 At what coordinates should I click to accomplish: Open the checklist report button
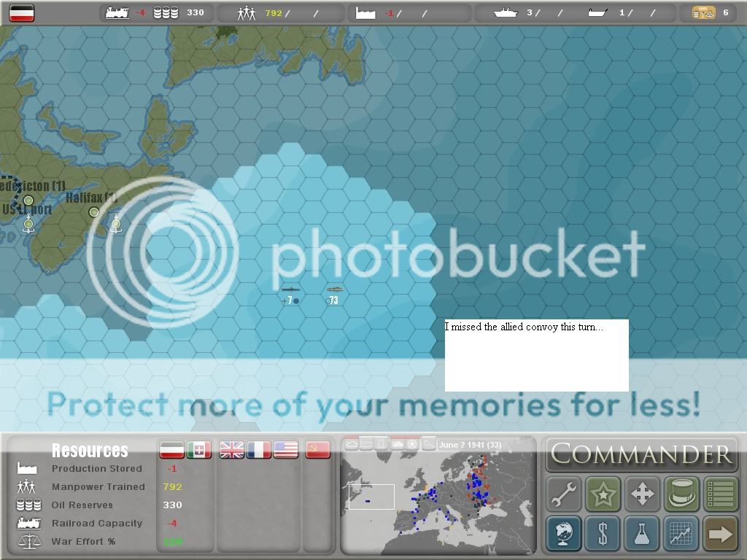point(720,494)
